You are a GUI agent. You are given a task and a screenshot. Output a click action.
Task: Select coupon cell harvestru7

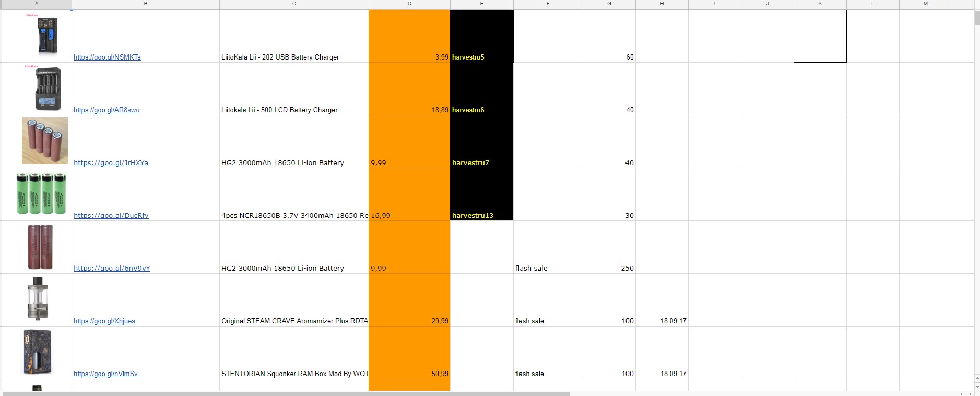point(482,142)
